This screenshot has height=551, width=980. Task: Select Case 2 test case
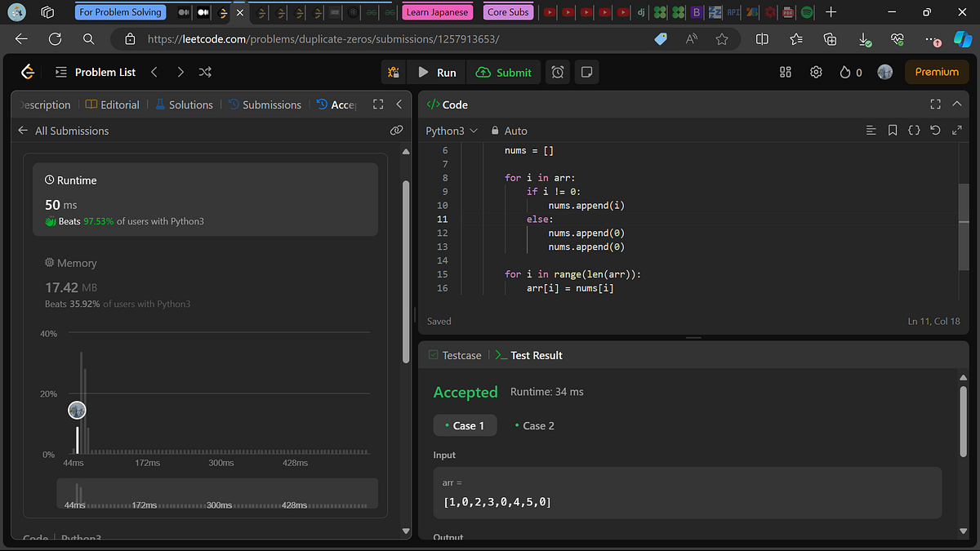[534, 425]
